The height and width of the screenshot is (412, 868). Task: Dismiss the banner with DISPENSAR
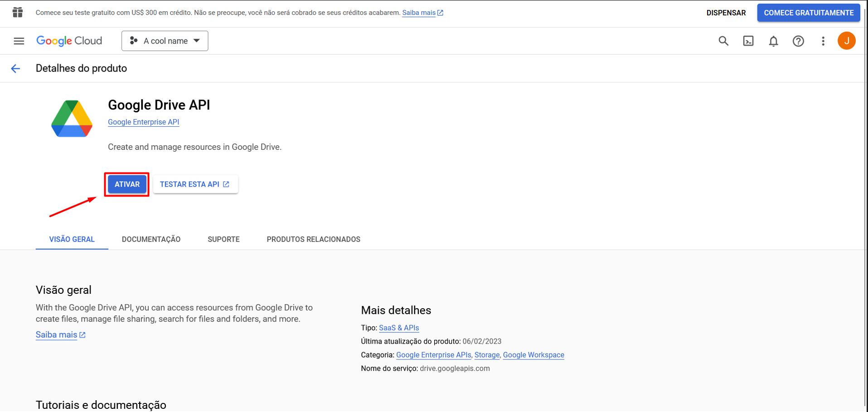pyautogui.click(x=726, y=13)
